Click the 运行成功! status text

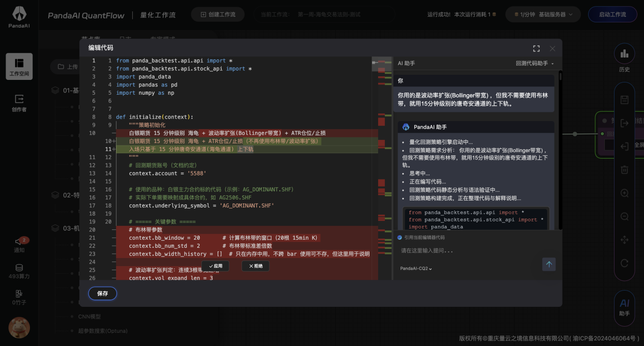(439, 14)
